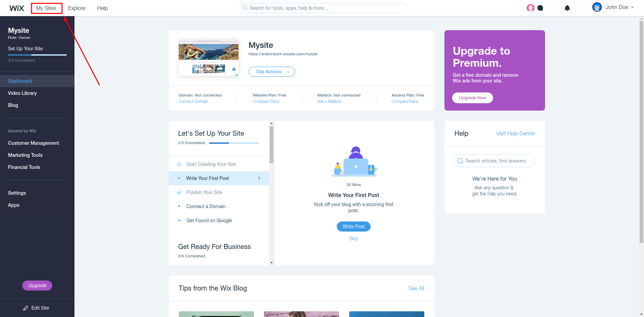
Task: Click the setup list scrollbar up arrow
Action: click(271, 123)
